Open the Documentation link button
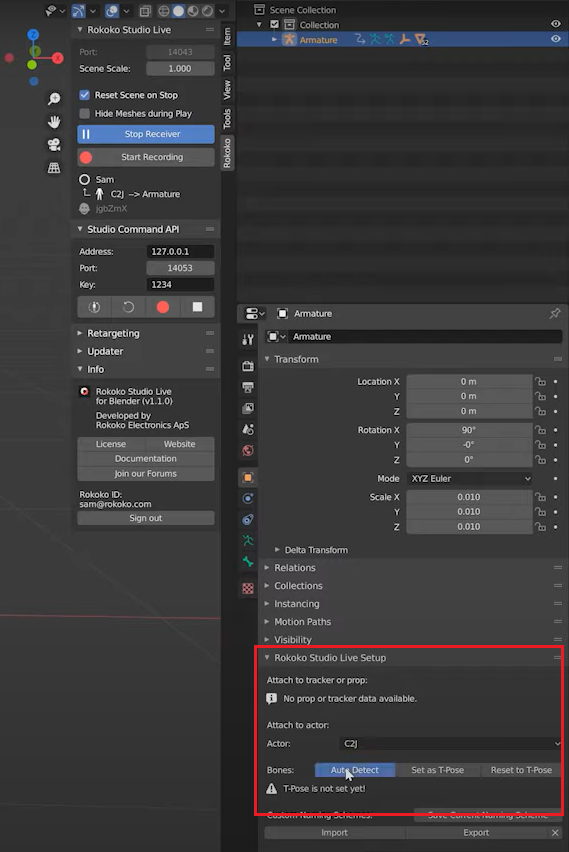The width and height of the screenshot is (569, 852). [x=146, y=459]
